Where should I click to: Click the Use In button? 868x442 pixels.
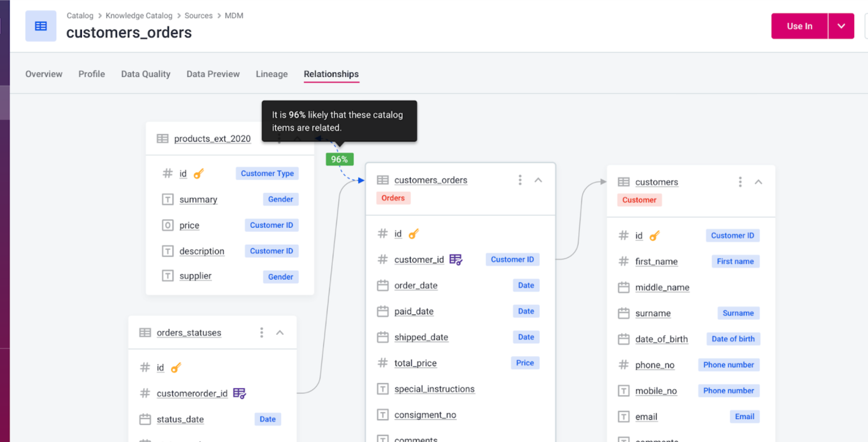(x=799, y=26)
